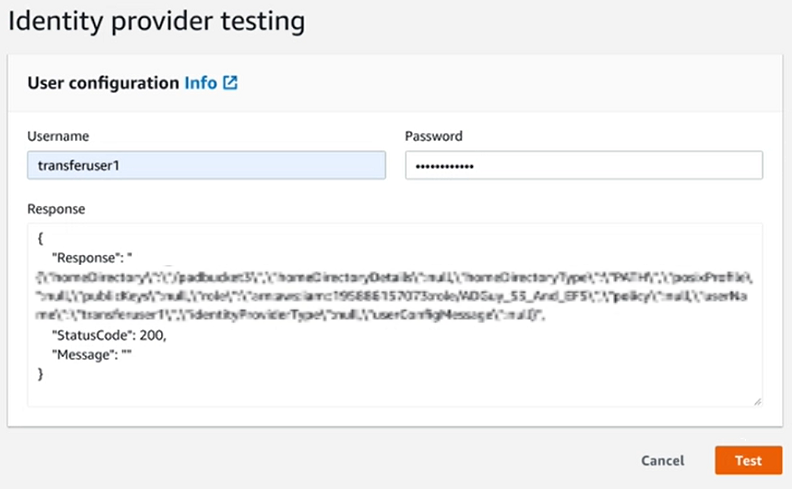Click the homeDirectory text in the response
The width and height of the screenshot is (792, 489).
pyautogui.click(x=87, y=275)
